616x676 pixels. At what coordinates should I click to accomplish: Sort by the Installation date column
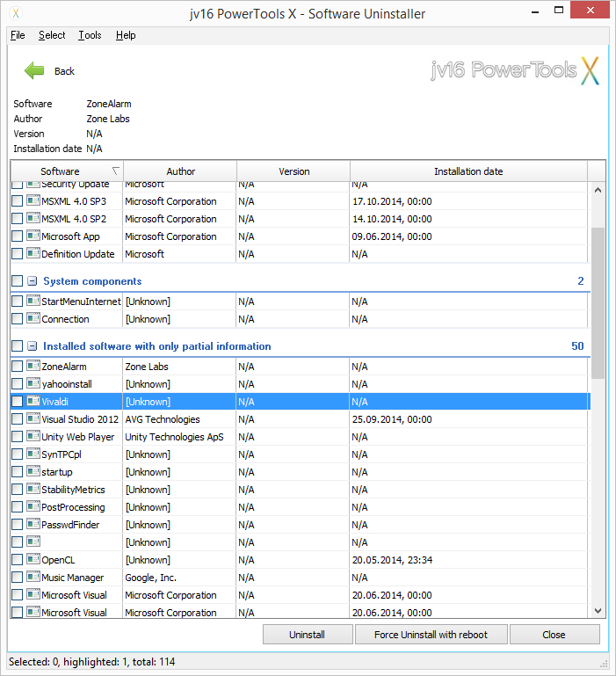467,171
